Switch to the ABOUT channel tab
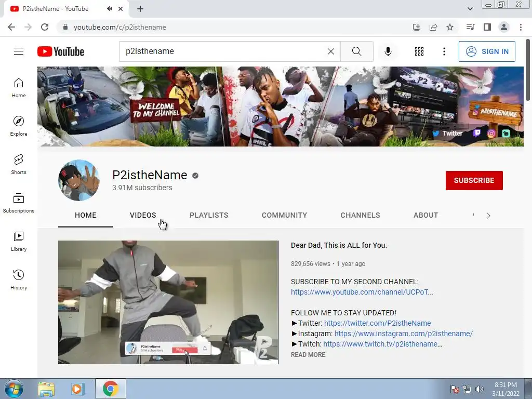Image resolution: width=532 pixels, height=399 pixels. (426, 215)
